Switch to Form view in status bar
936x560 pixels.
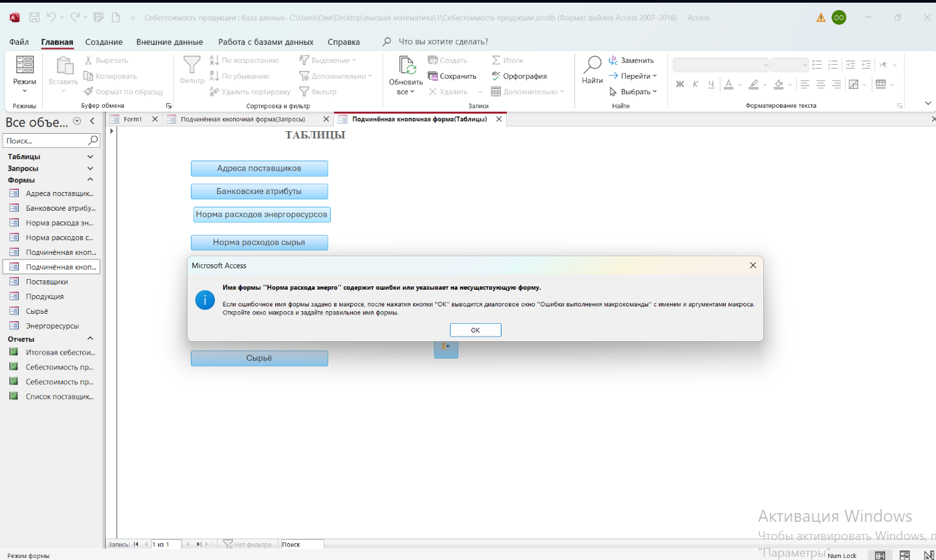point(880,555)
